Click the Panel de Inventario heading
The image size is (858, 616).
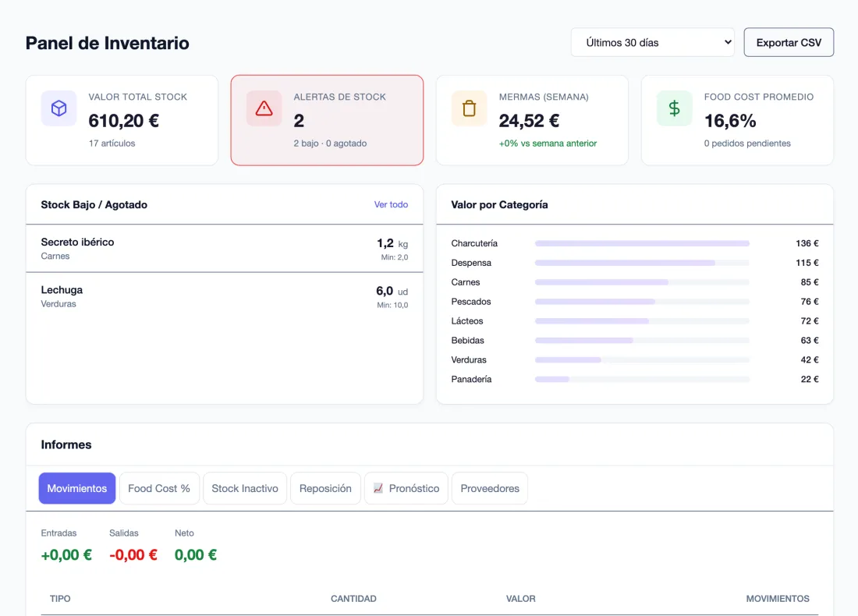[108, 43]
